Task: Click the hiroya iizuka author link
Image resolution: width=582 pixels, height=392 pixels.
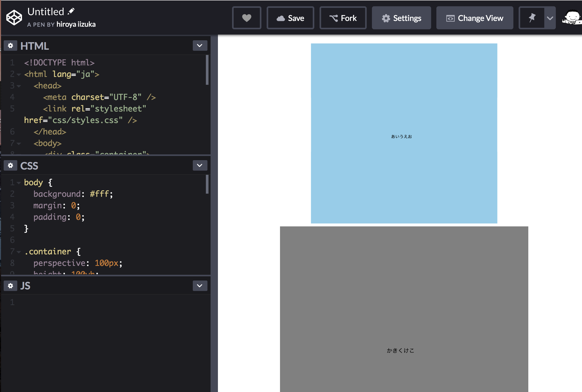Action: click(76, 24)
